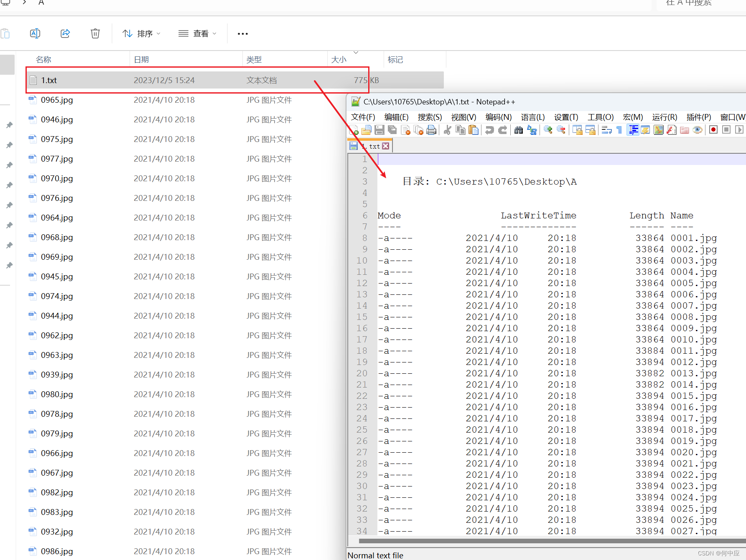The height and width of the screenshot is (560, 746).
Task: Click the Print icon in Notepad++ toolbar
Action: click(431, 130)
